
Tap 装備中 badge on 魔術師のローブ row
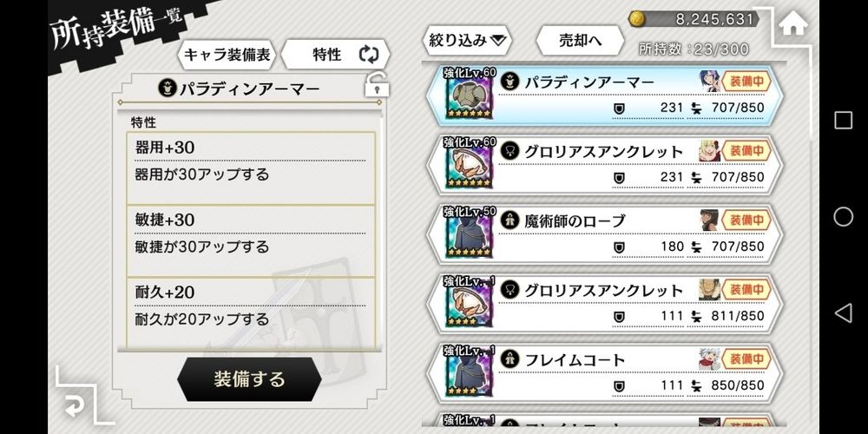pyautogui.click(x=746, y=220)
